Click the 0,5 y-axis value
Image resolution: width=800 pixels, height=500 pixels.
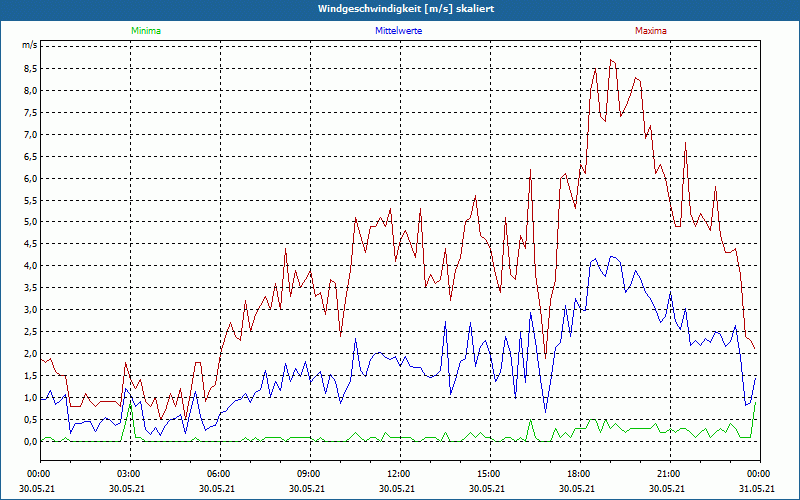30,420
